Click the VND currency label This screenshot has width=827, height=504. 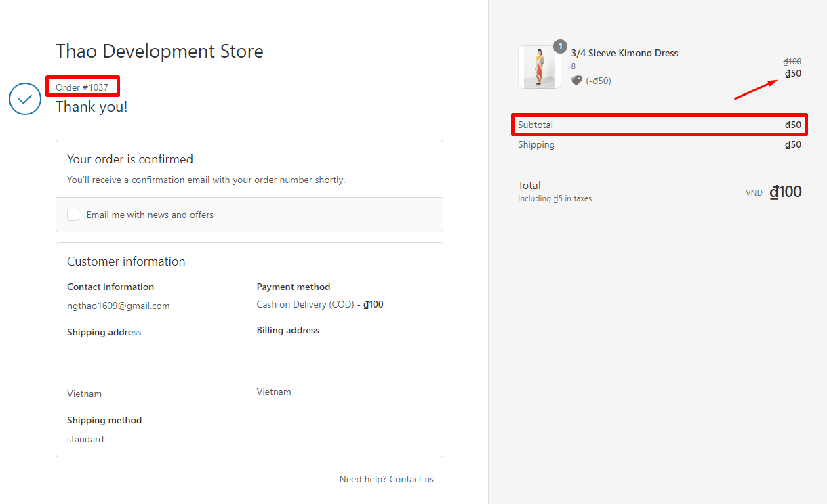click(754, 193)
